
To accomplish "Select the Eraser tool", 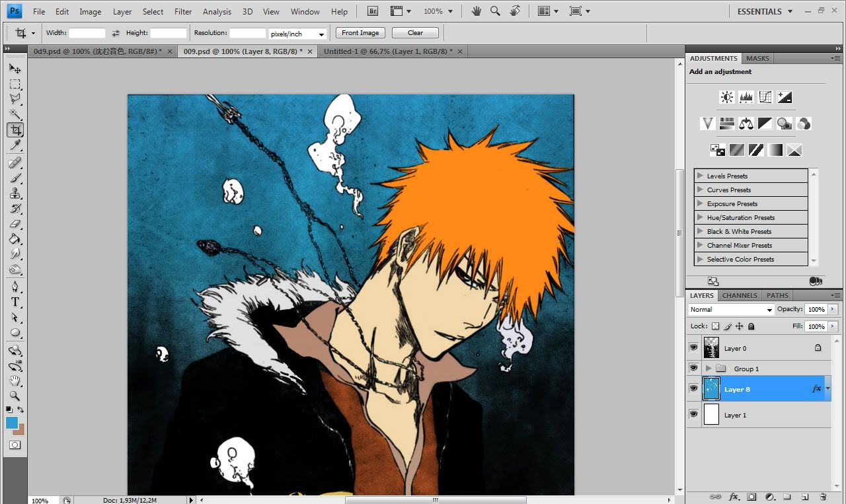I will [x=15, y=224].
